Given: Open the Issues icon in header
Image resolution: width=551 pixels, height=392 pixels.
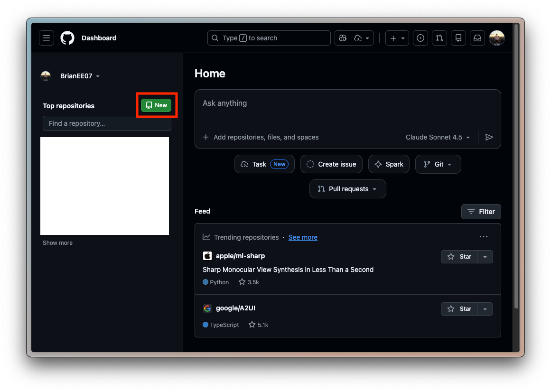Looking at the screenshot, I should pos(420,38).
